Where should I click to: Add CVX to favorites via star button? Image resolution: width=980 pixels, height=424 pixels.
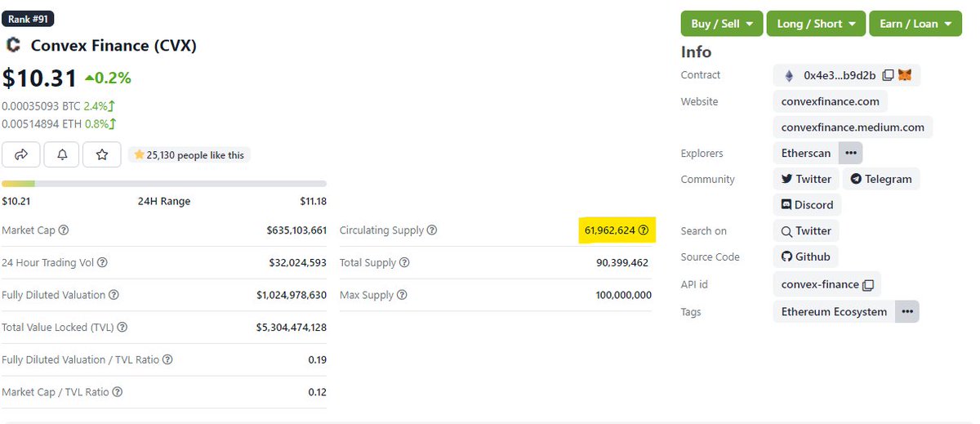(102, 154)
